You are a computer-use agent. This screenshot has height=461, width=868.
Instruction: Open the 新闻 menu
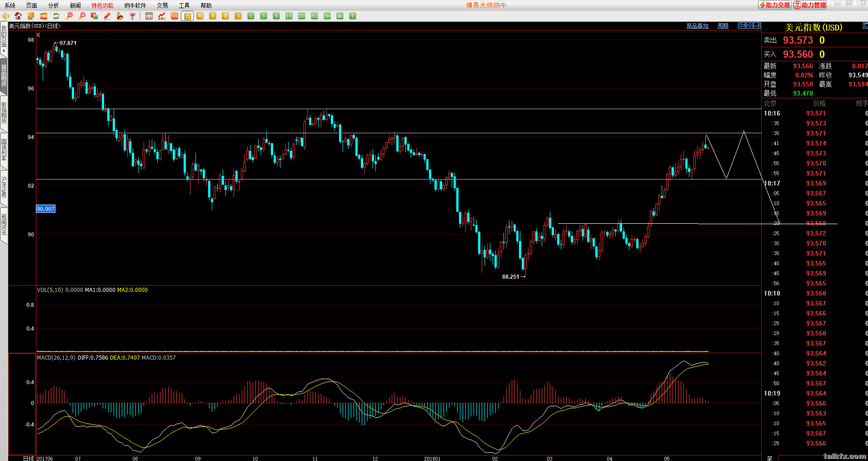point(75,5)
